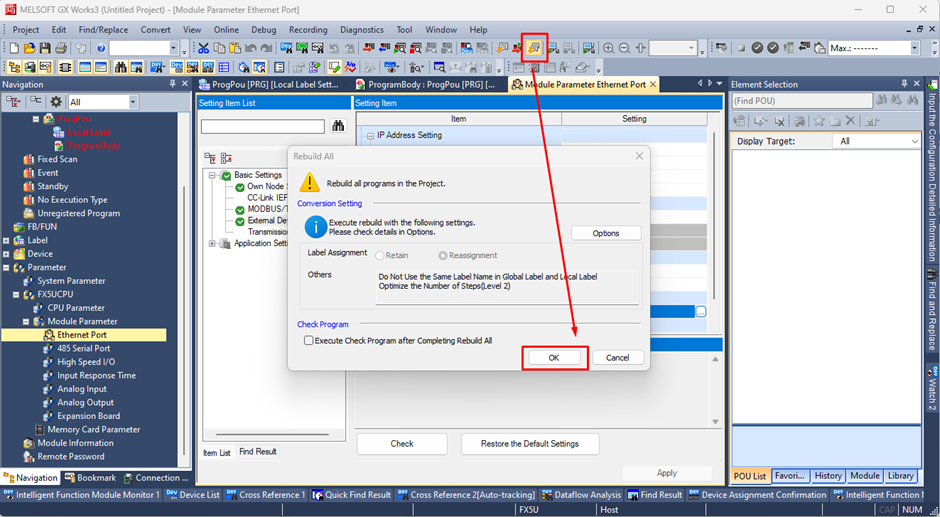Click the Paste clipboard icon
Viewport: 940px width, 517px height.
pos(235,48)
